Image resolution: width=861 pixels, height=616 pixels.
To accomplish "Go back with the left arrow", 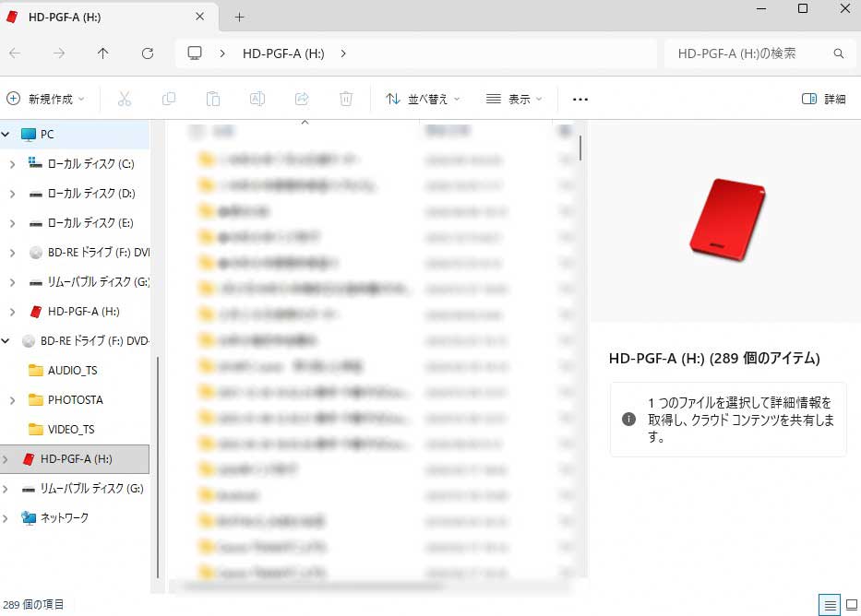I will click(x=15, y=53).
